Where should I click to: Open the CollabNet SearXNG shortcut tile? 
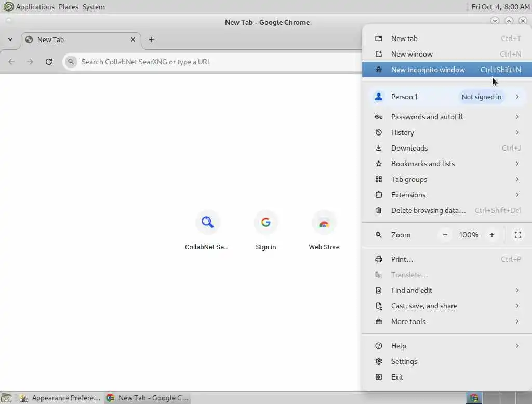coord(207,231)
